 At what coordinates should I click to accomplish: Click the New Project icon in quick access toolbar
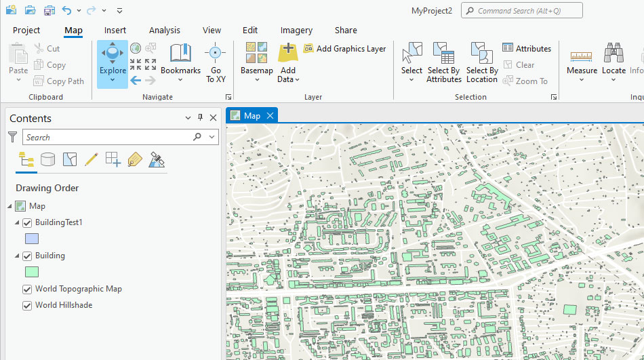click(11, 10)
